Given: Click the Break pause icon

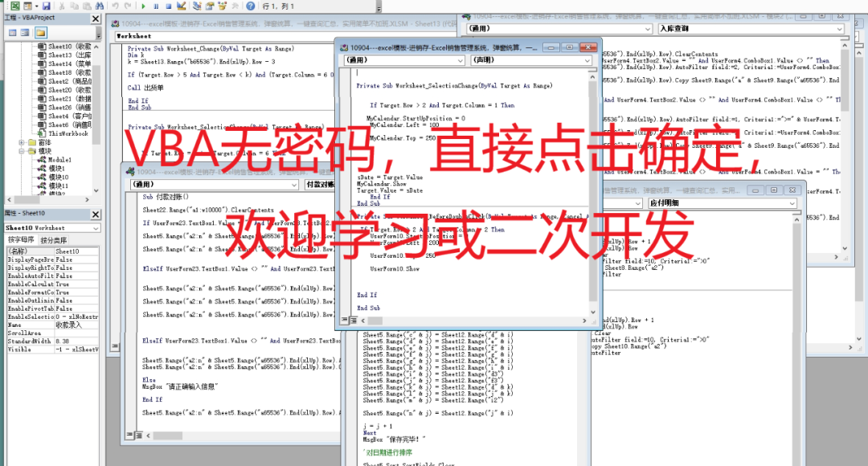Looking at the screenshot, I should (x=156, y=6).
